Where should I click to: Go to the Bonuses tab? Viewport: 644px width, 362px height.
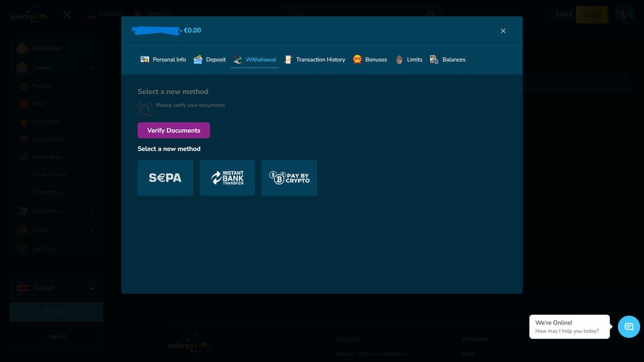370,60
